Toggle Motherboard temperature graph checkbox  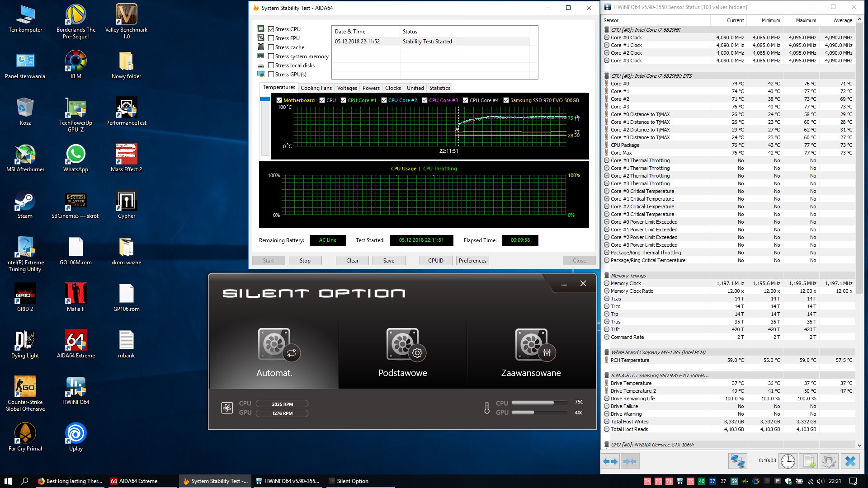click(x=279, y=100)
